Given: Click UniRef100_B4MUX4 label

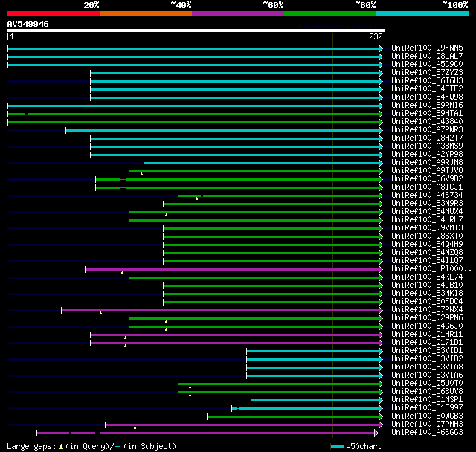Looking at the screenshot, I should click(x=427, y=212).
